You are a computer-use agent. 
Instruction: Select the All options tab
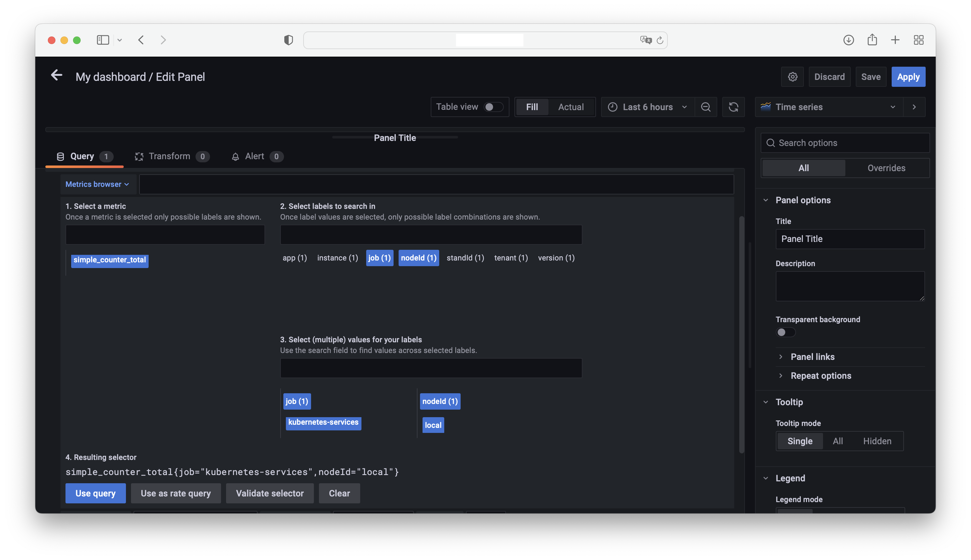803,168
